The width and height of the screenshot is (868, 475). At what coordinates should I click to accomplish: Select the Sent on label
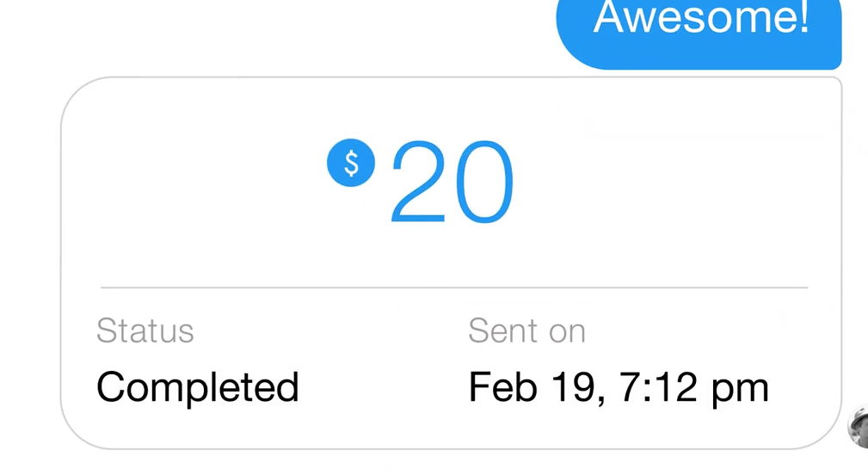pyautogui.click(x=526, y=331)
